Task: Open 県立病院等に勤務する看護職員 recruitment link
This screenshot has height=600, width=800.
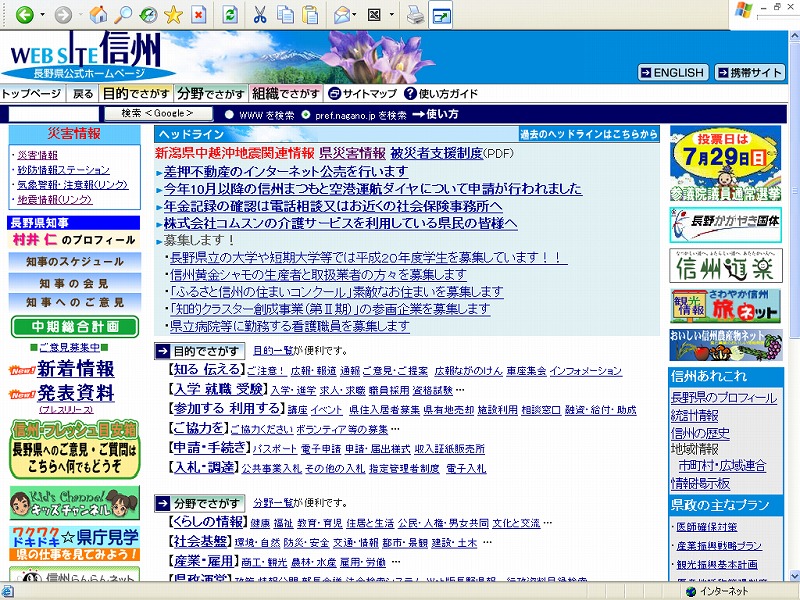Action: pyautogui.click(x=290, y=326)
